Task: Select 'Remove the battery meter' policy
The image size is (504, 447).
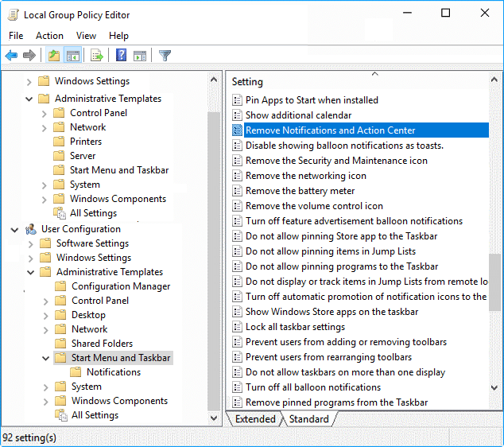Action: (300, 191)
